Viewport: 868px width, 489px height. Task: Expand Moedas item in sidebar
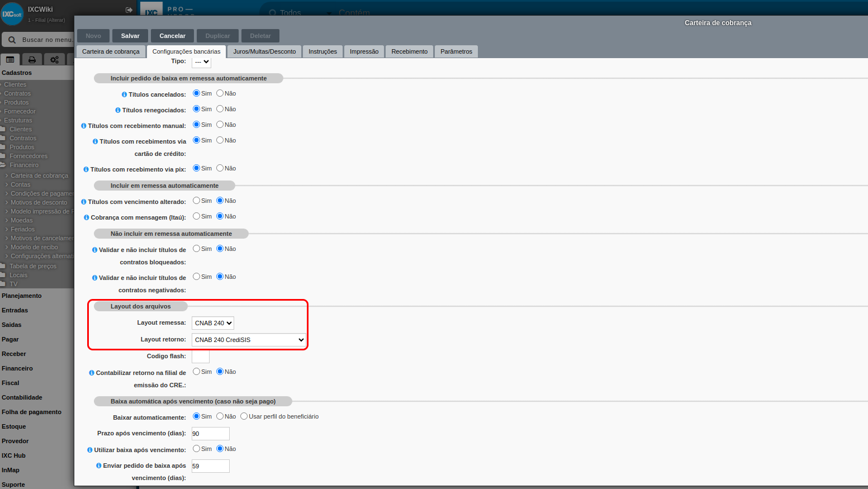21,220
